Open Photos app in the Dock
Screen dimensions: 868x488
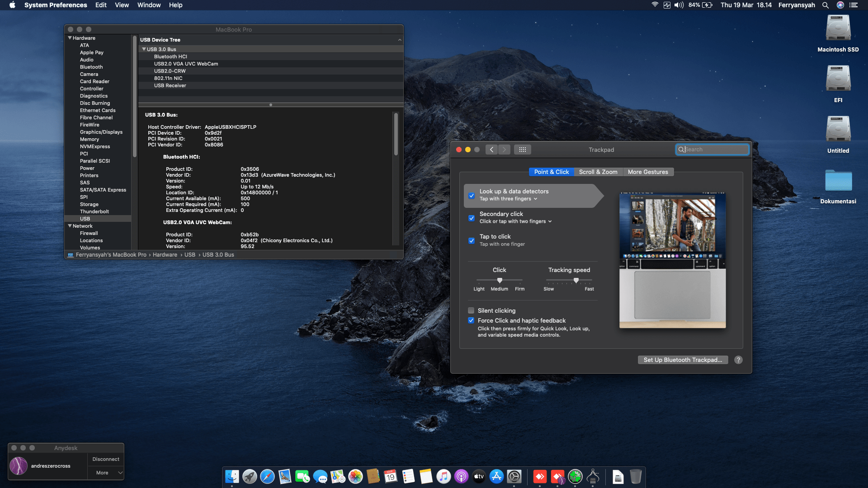[355, 477]
